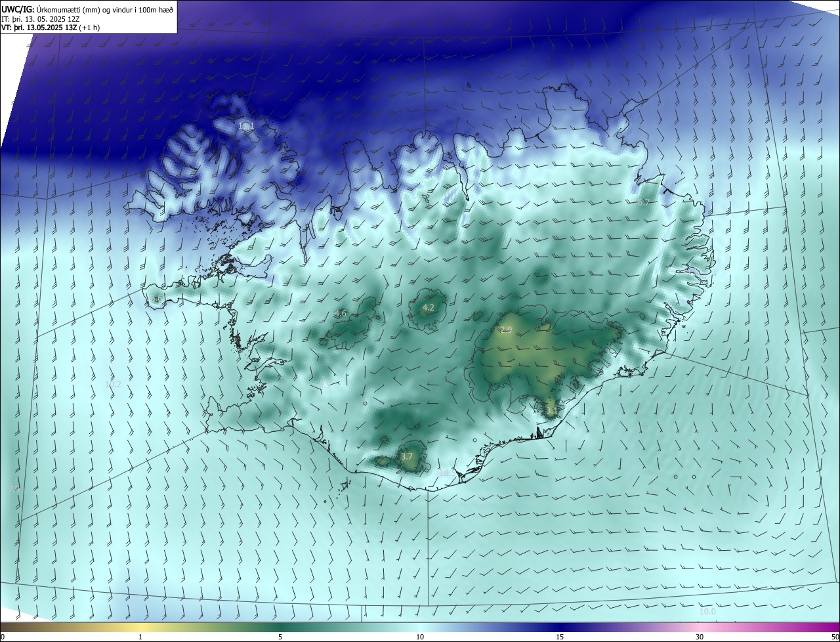Click the '10' tick on the colour bar
Image resolution: width=840 pixels, height=642 pixels.
coord(420,637)
